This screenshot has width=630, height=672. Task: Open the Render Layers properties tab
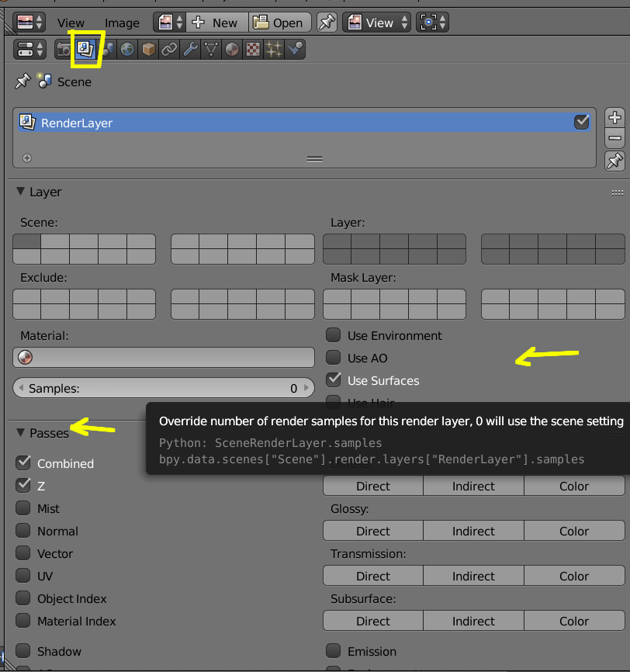click(x=85, y=49)
